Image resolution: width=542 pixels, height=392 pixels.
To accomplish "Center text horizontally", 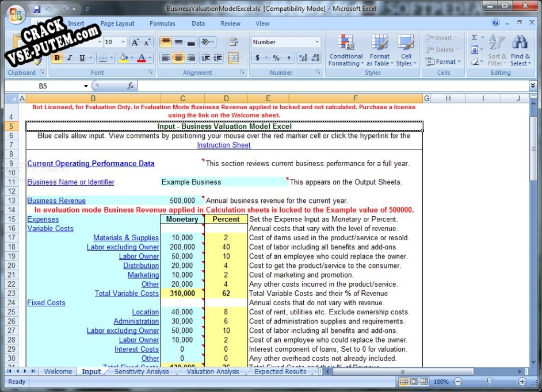I will click(178, 57).
